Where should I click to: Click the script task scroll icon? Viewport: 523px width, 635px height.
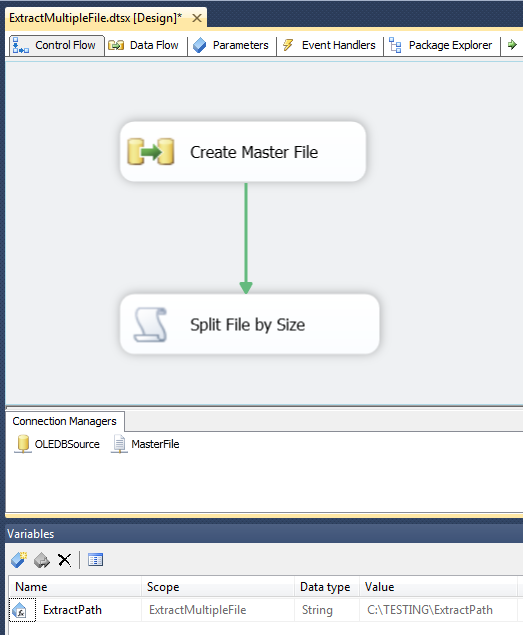click(x=150, y=324)
